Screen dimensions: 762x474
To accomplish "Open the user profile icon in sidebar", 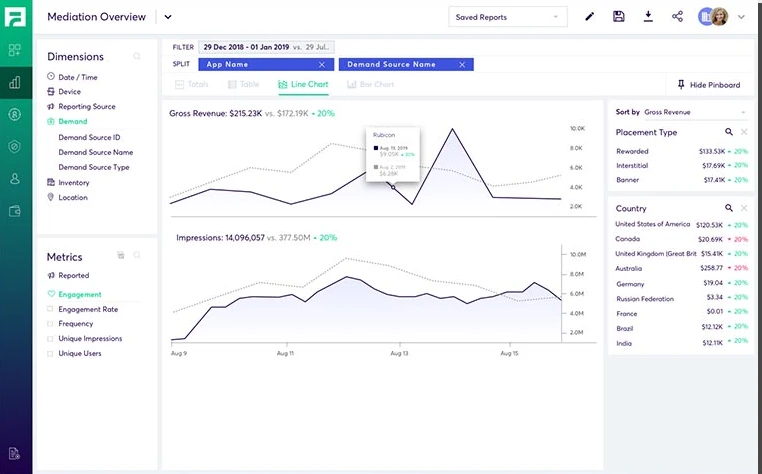I will 15,178.
